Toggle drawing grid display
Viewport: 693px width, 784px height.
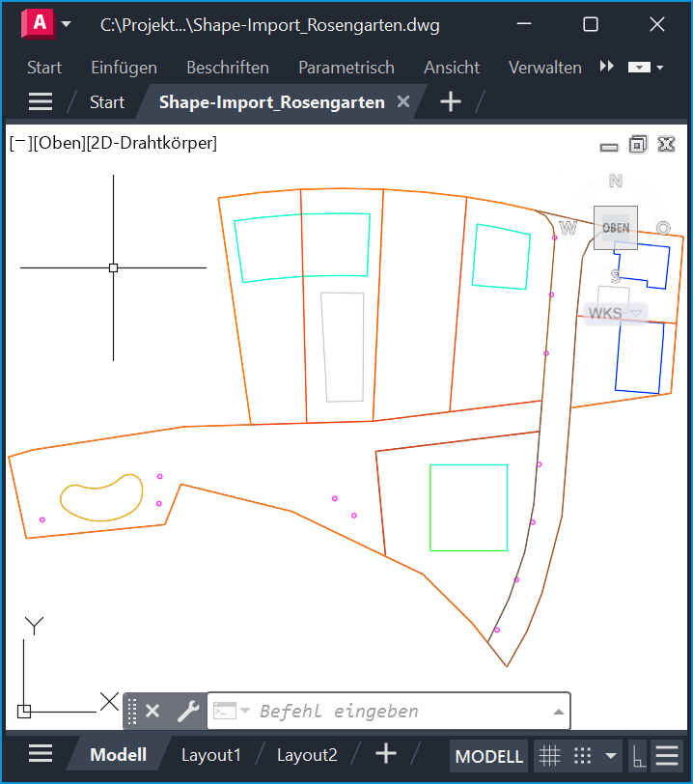[x=549, y=755]
